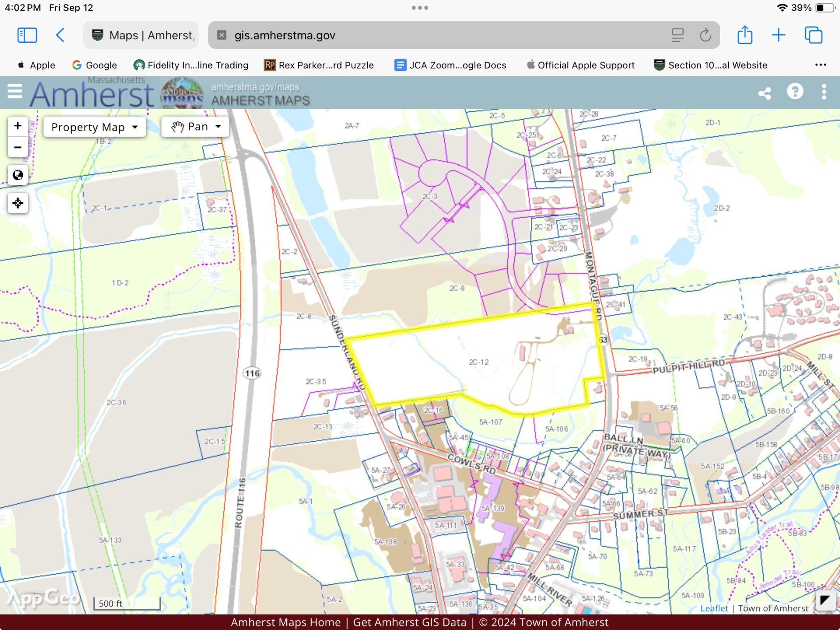Click the Amherst Maps Home link

tap(285, 622)
